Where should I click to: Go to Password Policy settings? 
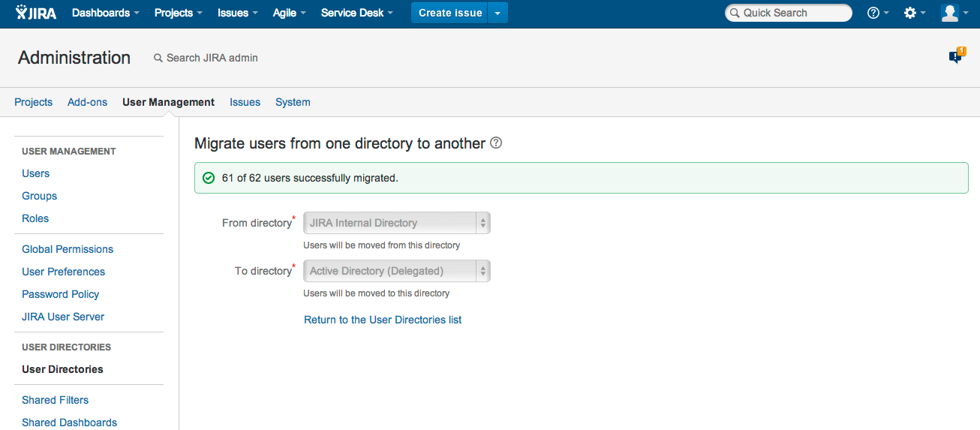(x=61, y=294)
